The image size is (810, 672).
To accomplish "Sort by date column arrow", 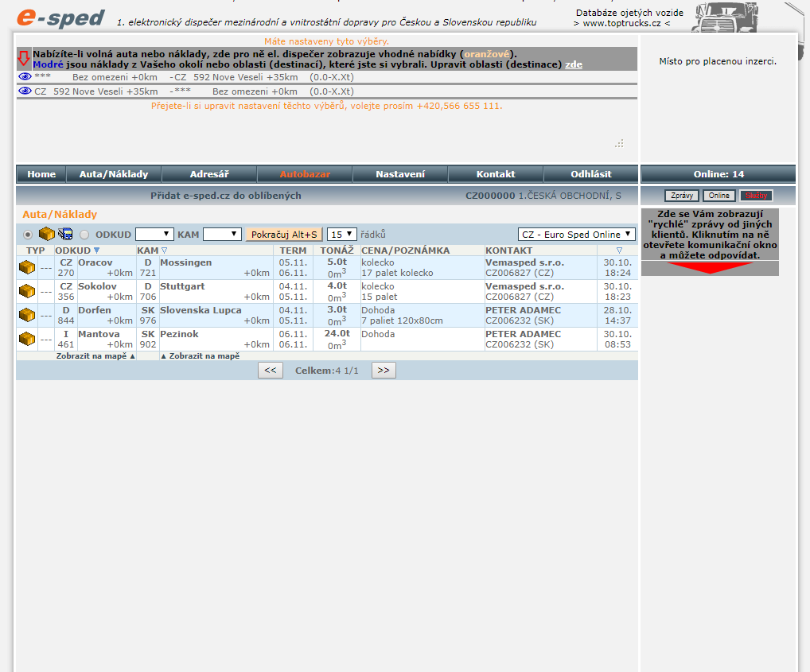I will pos(619,251).
